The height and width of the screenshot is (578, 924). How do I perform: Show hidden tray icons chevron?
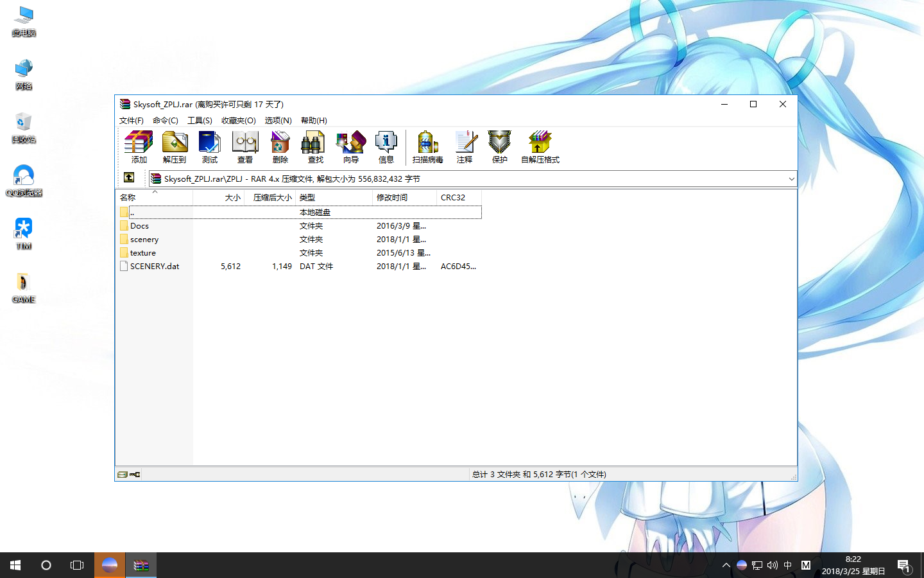pos(726,565)
